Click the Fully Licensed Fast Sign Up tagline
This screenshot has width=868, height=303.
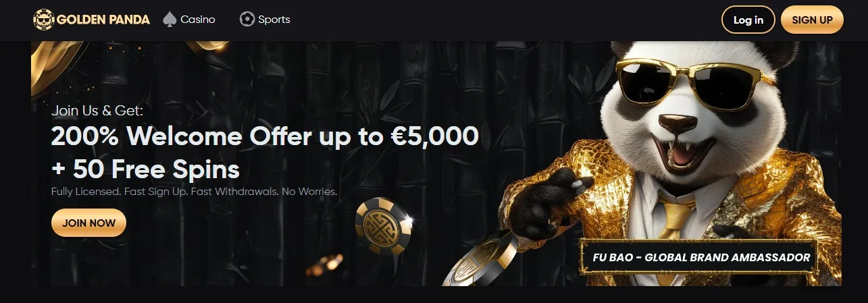click(x=194, y=192)
